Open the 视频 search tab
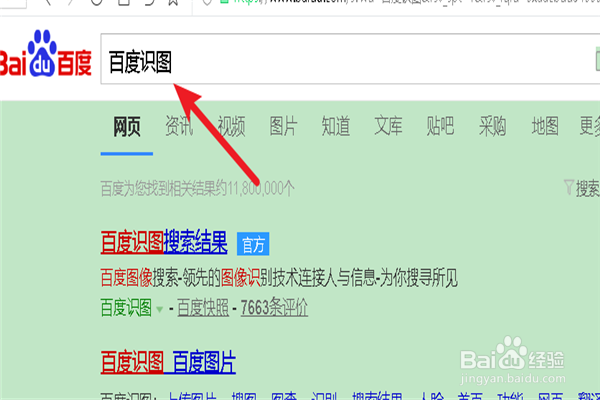 [232, 126]
